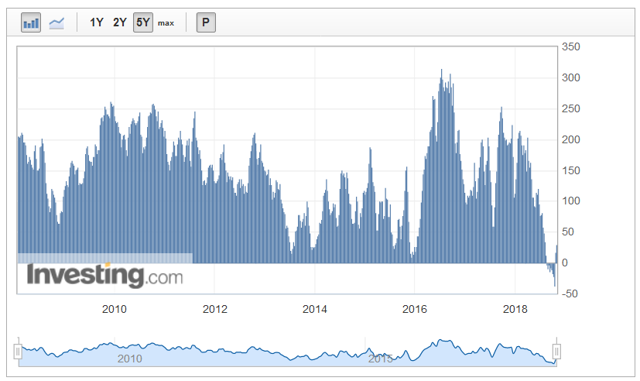Viewport: 640px width, 381px height.
Task: Click the 2010 label in navigator strip
Action: (130, 359)
